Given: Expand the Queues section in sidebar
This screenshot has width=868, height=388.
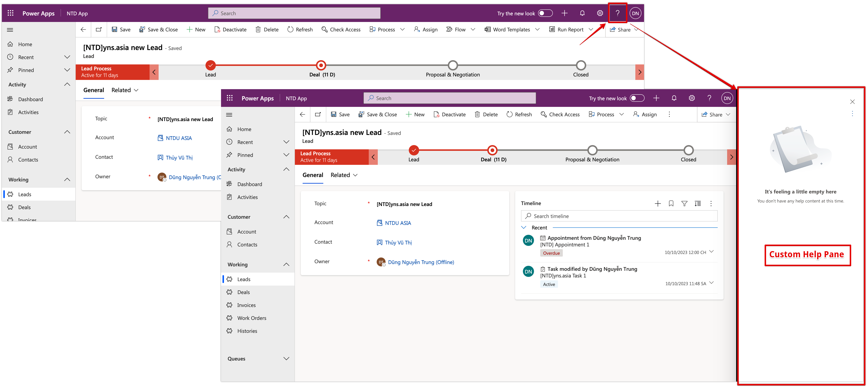Looking at the screenshot, I should [286, 358].
